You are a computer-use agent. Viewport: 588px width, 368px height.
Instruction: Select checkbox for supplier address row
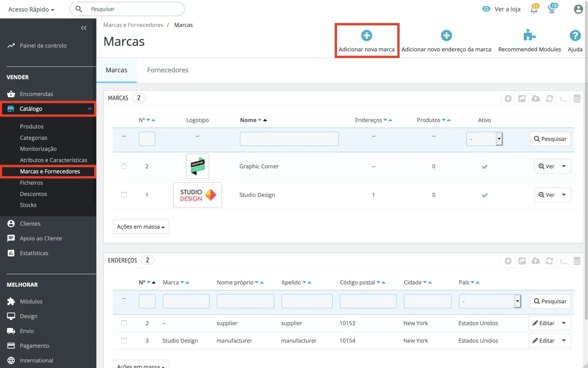(x=124, y=323)
